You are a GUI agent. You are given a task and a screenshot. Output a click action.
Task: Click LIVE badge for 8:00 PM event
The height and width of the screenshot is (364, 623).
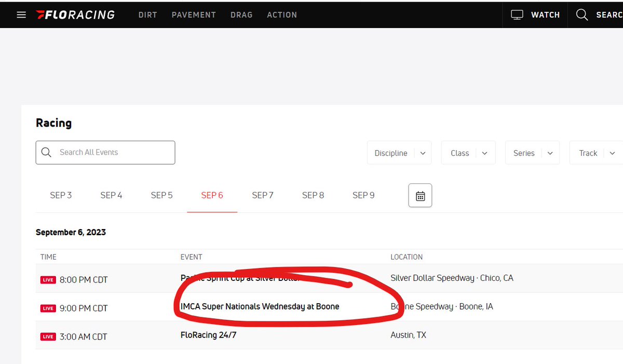click(48, 280)
